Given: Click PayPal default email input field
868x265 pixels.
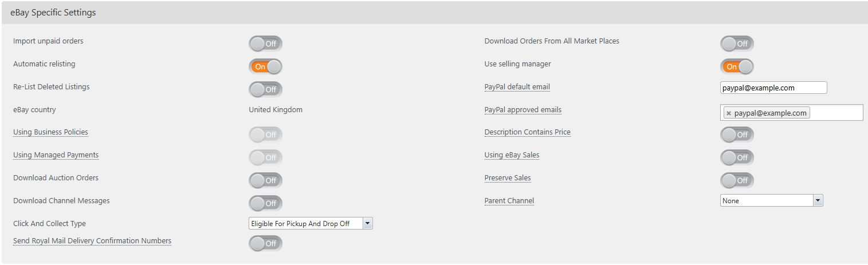Looking at the screenshot, I should coord(773,88).
